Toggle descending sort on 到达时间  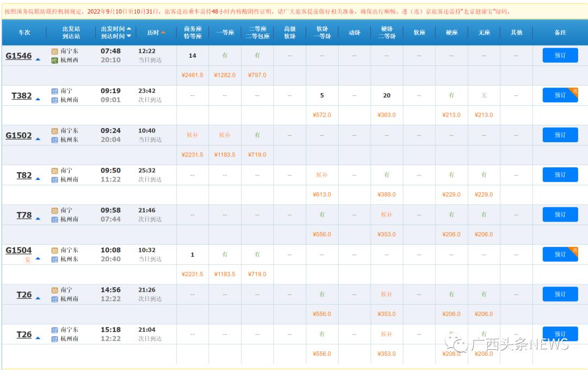129,36
